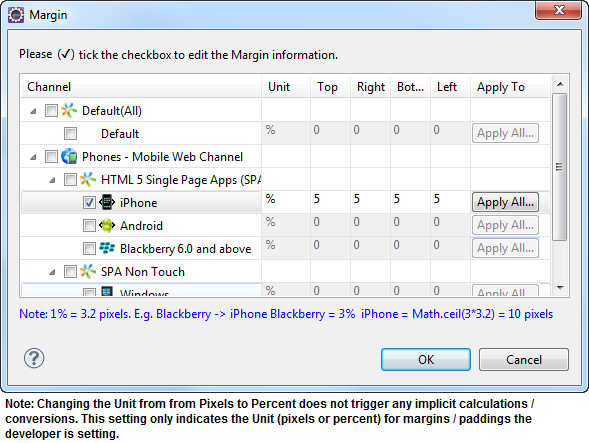Click the iPhone device icon
Image resolution: width=589 pixels, height=443 pixels.
click(107, 202)
